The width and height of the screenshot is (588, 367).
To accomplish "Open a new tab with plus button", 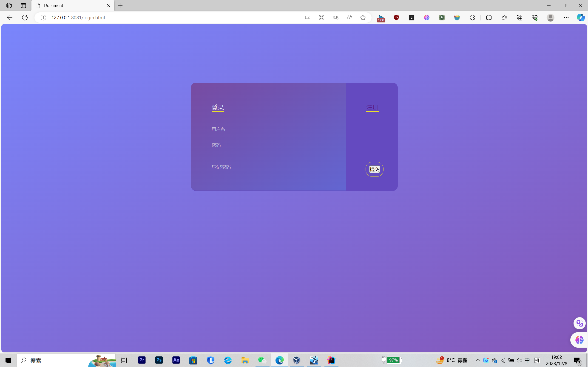I will tap(120, 5).
